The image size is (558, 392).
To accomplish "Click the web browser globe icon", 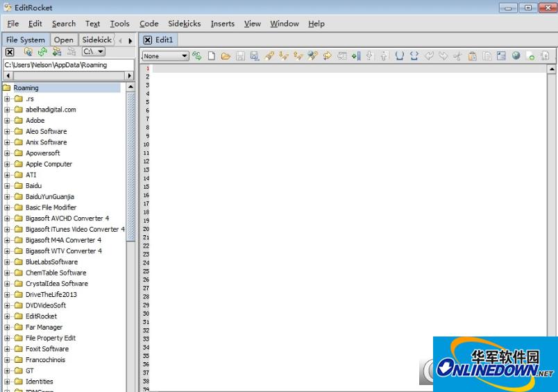I will (516, 56).
